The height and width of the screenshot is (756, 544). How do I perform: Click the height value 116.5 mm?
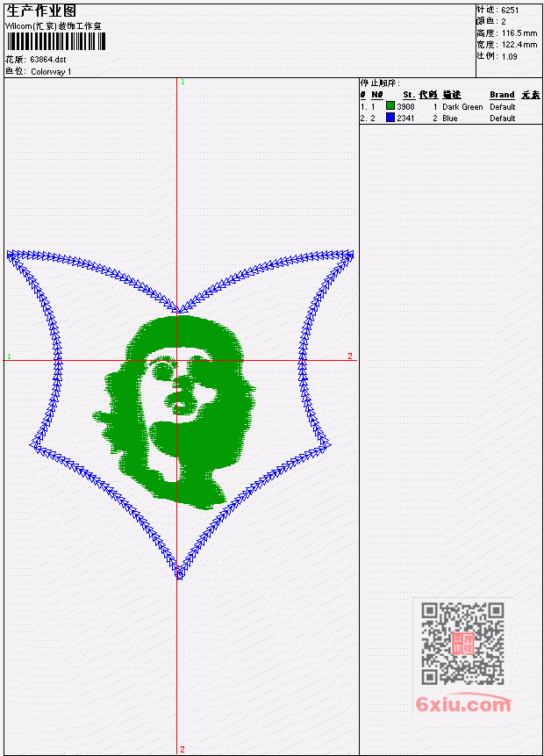pos(519,33)
